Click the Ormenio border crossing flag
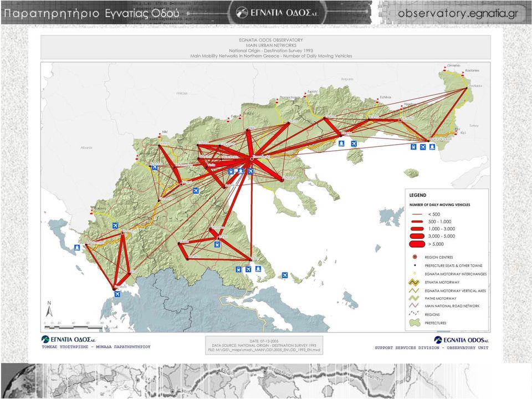532x399 pixels. point(444,69)
